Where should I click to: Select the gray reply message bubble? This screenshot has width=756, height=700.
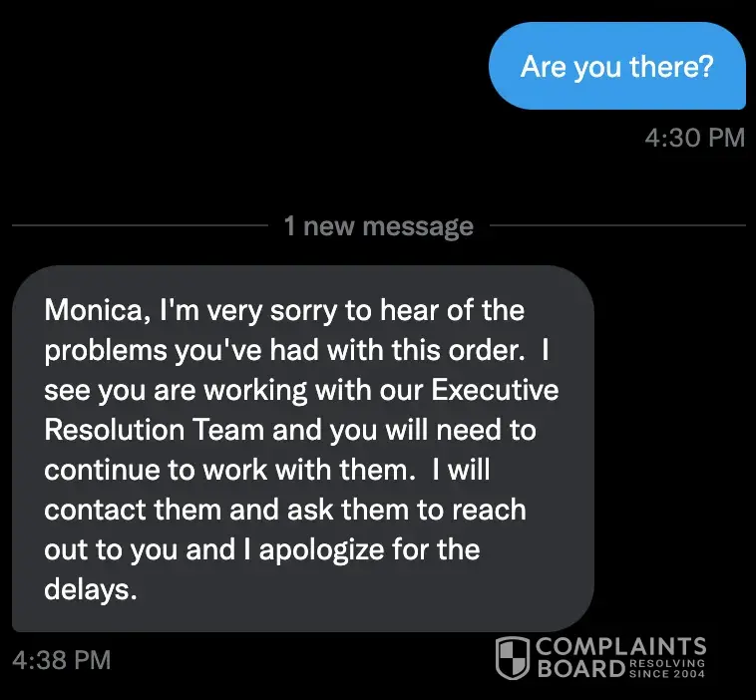(303, 449)
